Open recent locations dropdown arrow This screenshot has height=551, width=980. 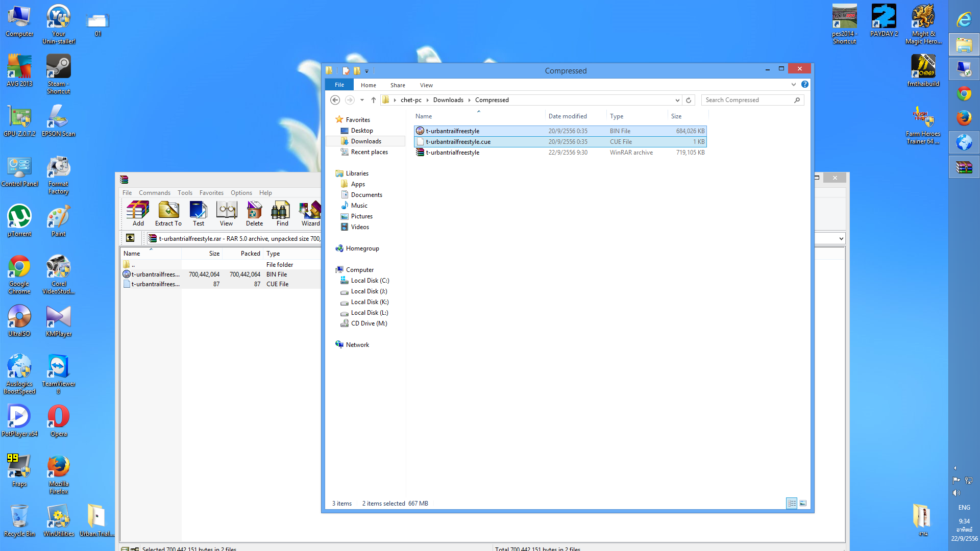pyautogui.click(x=362, y=100)
